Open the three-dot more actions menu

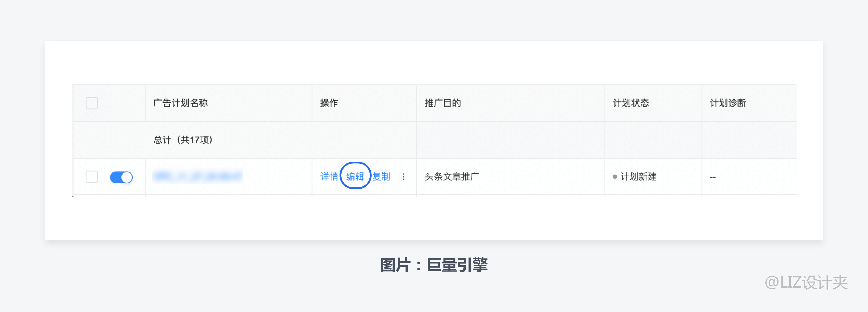[403, 177]
